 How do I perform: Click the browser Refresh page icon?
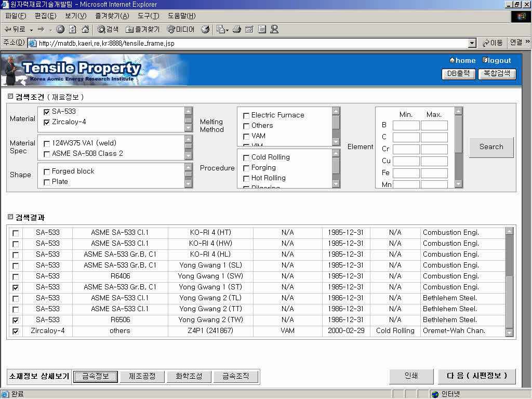pyautogui.click(x=73, y=30)
